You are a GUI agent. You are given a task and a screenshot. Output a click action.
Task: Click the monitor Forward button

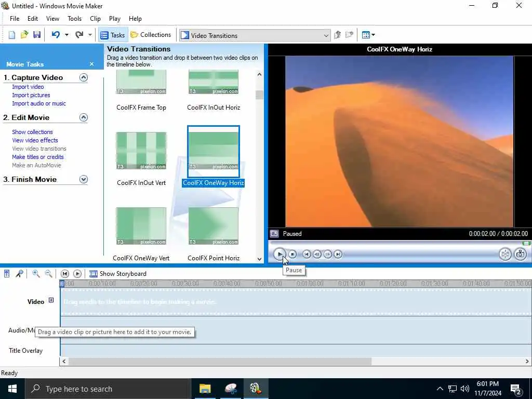coord(338,254)
